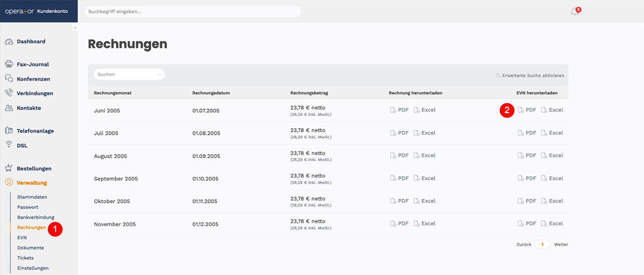
Task: Sort by Rechnungsdatum column header
Action: point(211,93)
